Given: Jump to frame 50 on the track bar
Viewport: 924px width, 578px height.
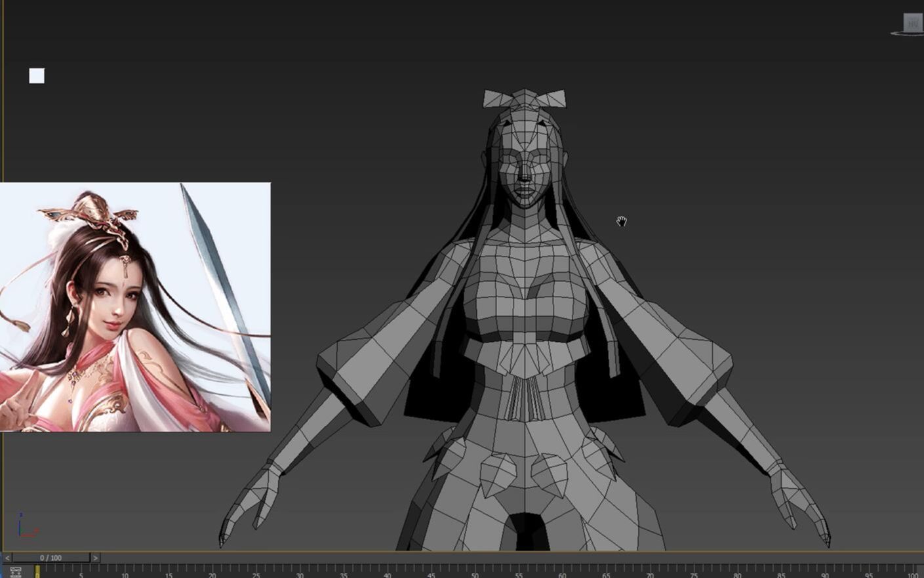Looking at the screenshot, I should pos(475,575).
